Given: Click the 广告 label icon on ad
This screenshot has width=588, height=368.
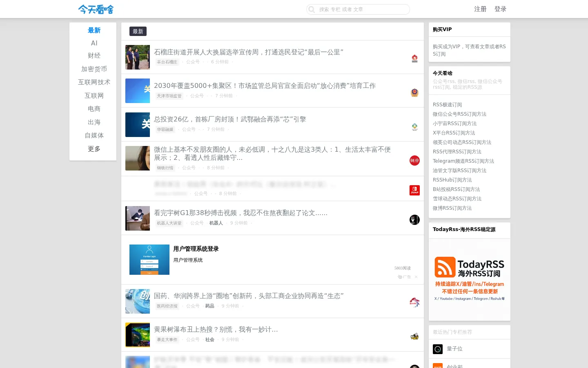Looking at the screenshot, I should pos(404,277).
